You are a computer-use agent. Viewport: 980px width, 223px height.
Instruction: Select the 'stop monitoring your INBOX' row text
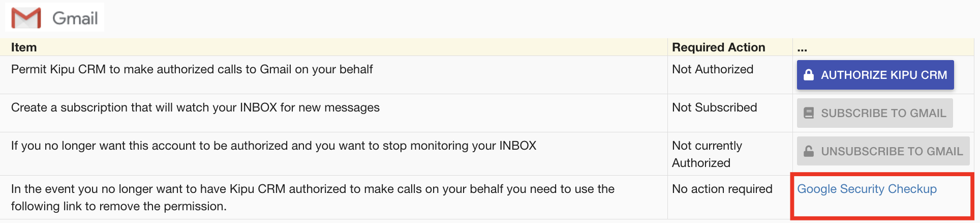[x=273, y=146]
